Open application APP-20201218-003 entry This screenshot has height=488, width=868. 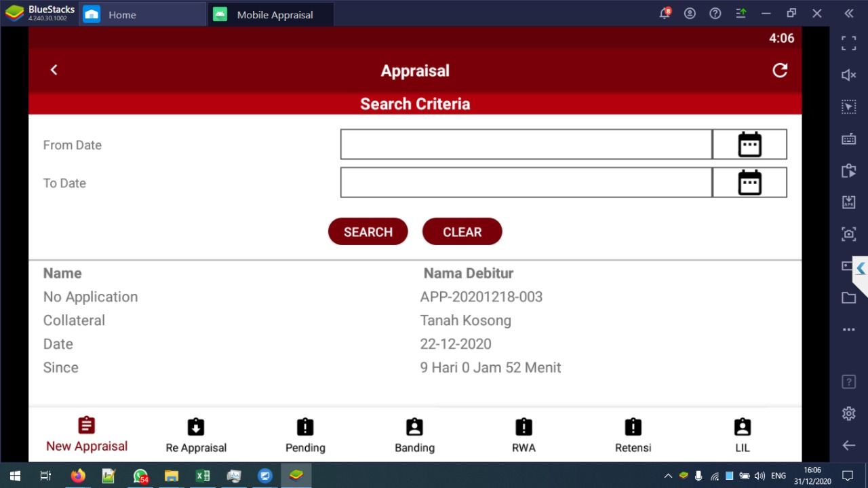coord(481,297)
